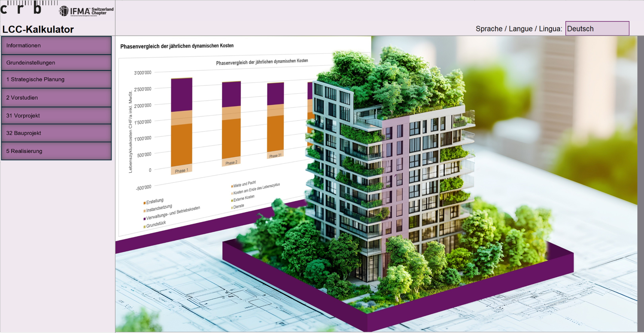
Task: Click the IFMA Switzerland Chapter logo
Action: click(x=86, y=11)
